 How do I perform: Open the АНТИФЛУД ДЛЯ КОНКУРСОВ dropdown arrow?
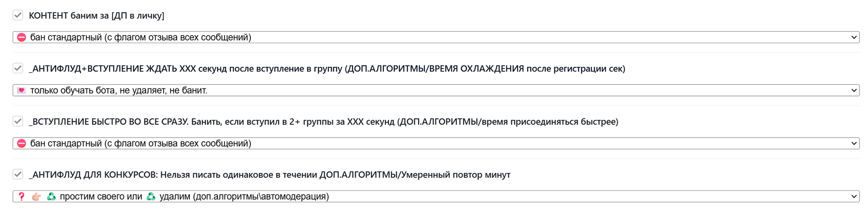[854, 197]
